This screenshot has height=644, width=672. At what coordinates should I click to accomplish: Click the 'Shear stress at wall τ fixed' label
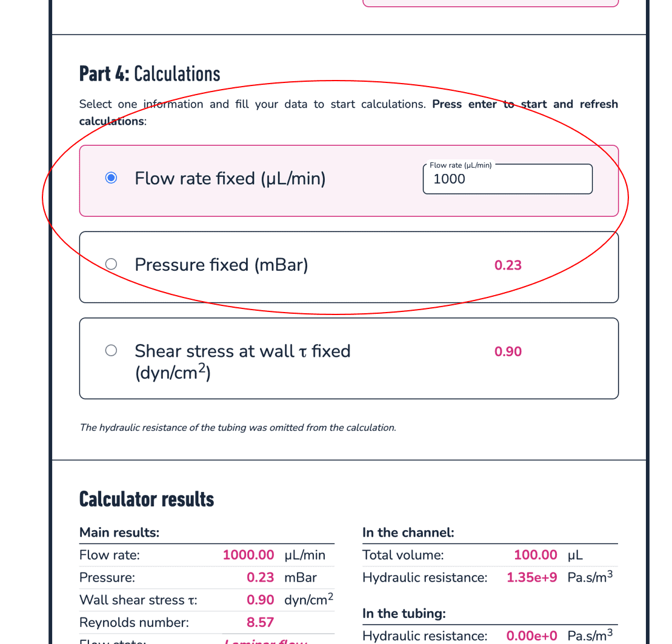(242, 351)
